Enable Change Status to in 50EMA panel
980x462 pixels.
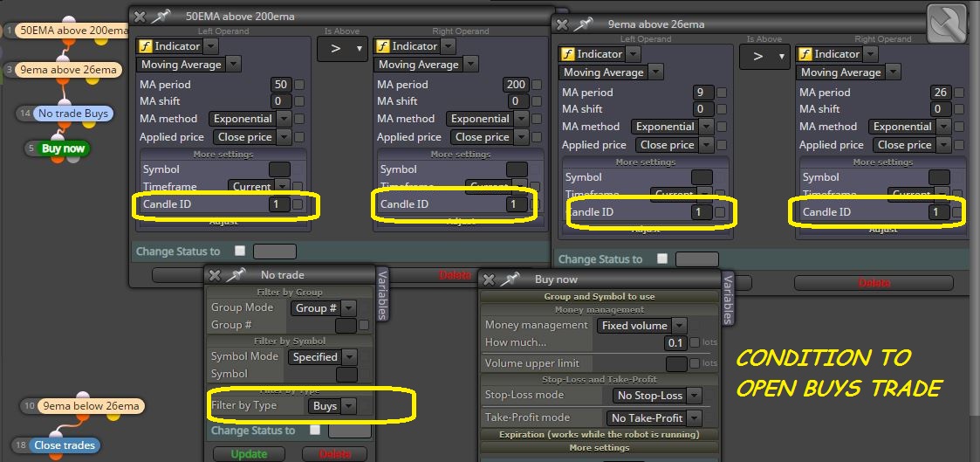(x=240, y=251)
